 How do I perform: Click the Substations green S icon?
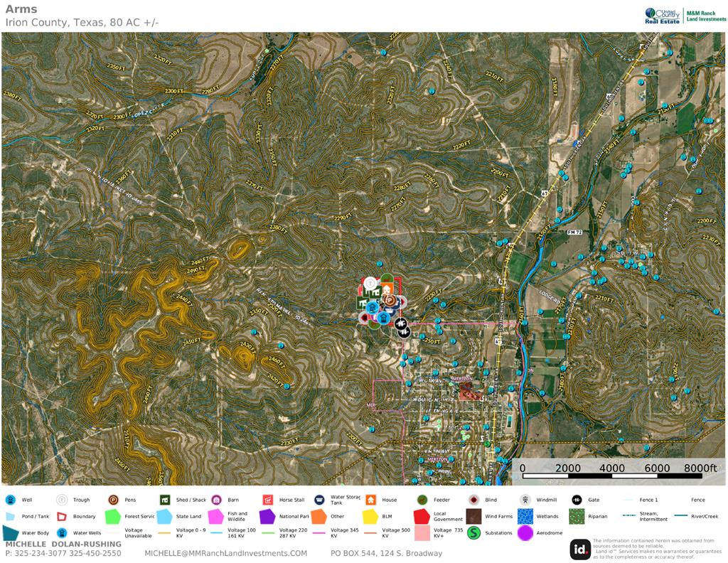point(473,532)
